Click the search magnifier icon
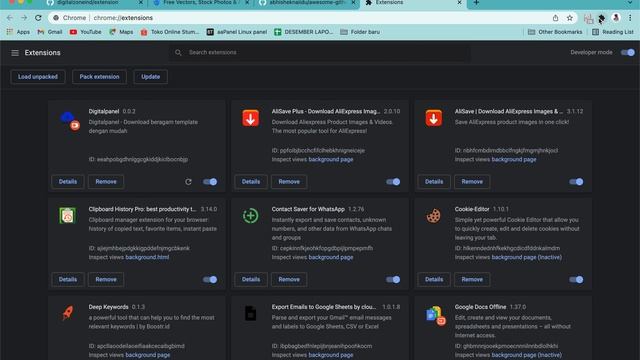 click(178, 53)
